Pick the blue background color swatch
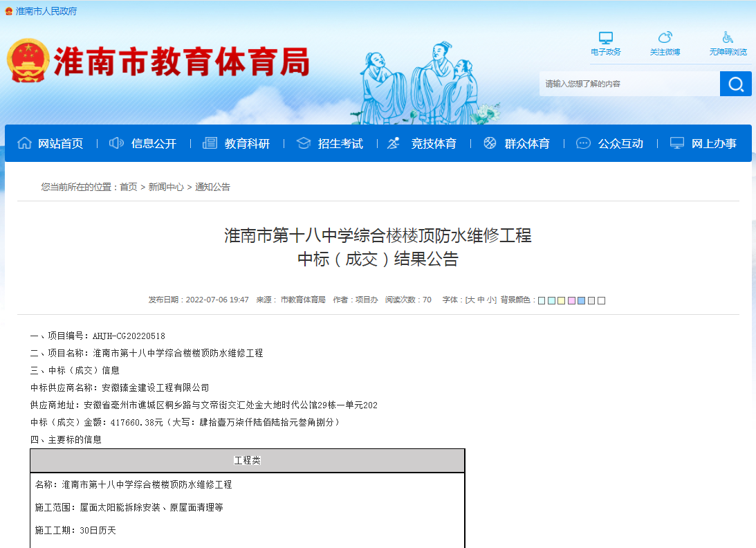The width and height of the screenshot is (756, 548). [582, 300]
